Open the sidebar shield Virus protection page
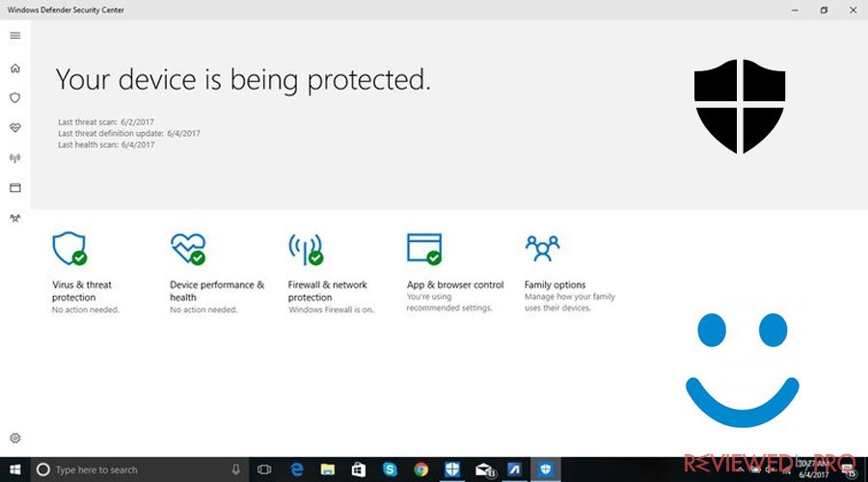 coord(15,98)
